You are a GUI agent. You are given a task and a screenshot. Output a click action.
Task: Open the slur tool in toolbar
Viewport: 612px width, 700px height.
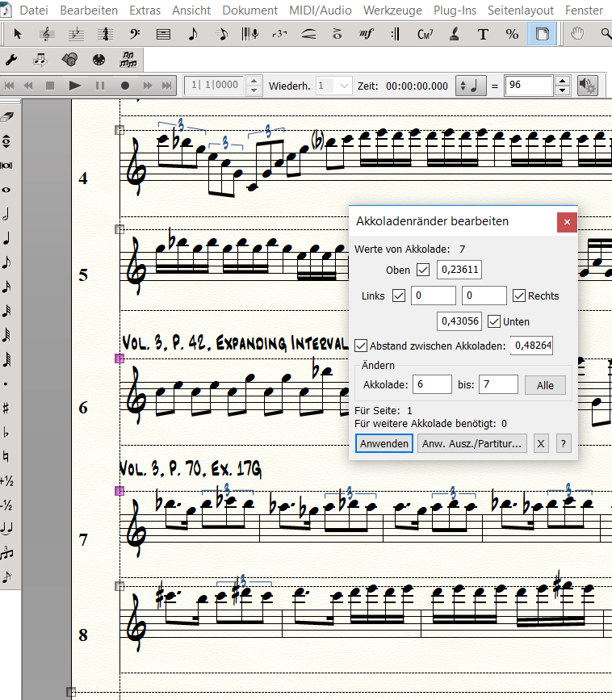308,34
